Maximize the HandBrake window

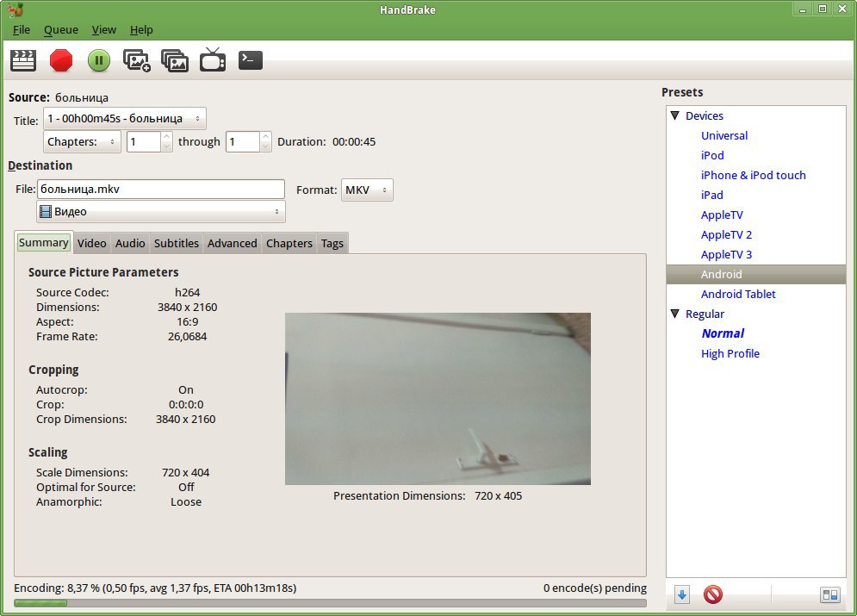click(822, 9)
